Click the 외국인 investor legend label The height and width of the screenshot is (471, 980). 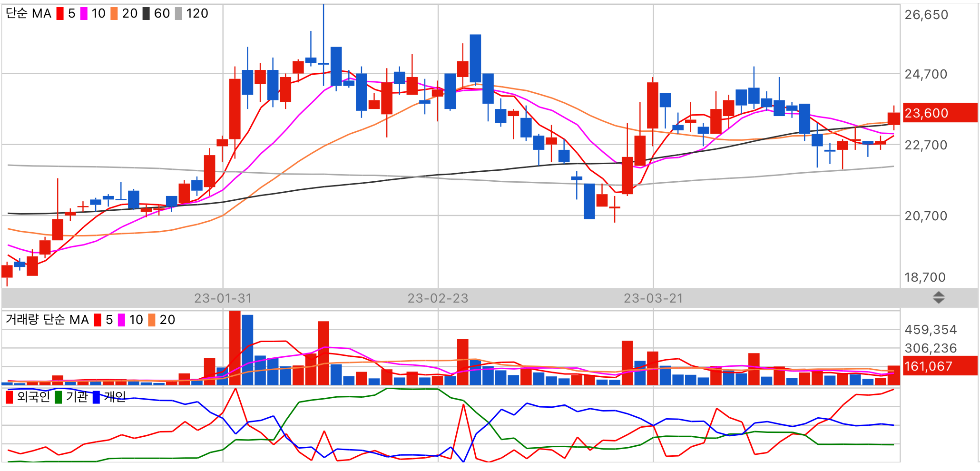(x=33, y=397)
